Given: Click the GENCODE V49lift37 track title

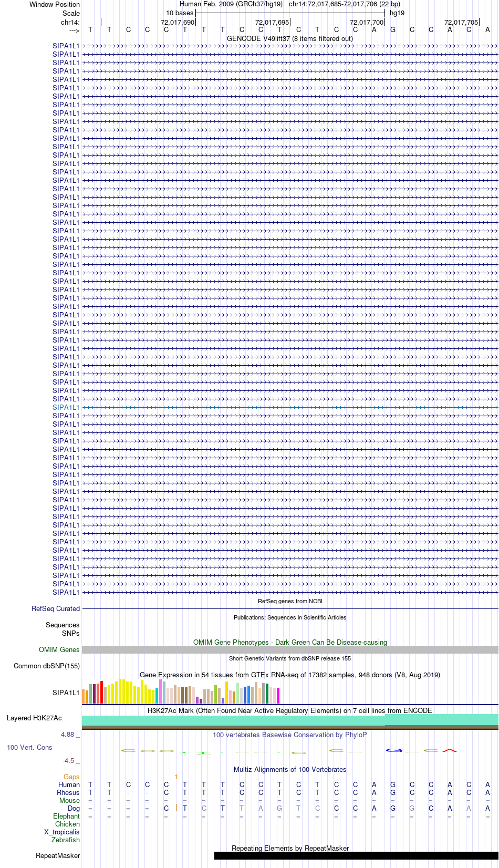Looking at the screenshot, I should point(290,38).
